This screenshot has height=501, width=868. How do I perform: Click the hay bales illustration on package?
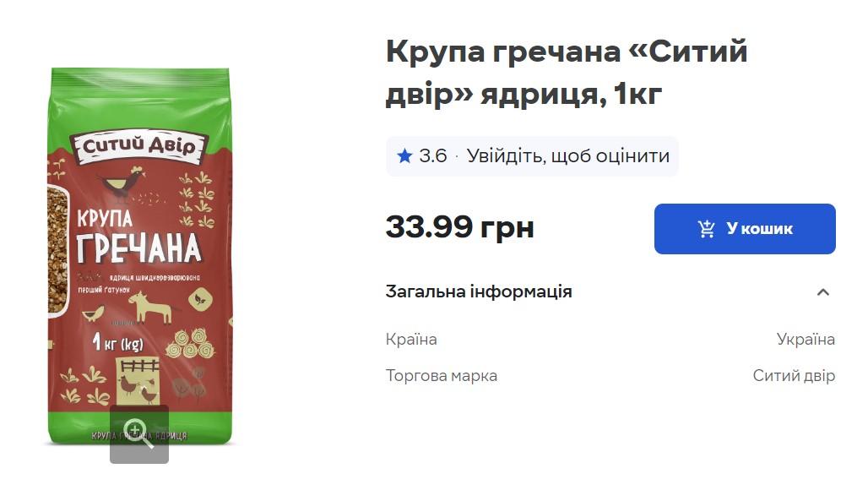190,344
